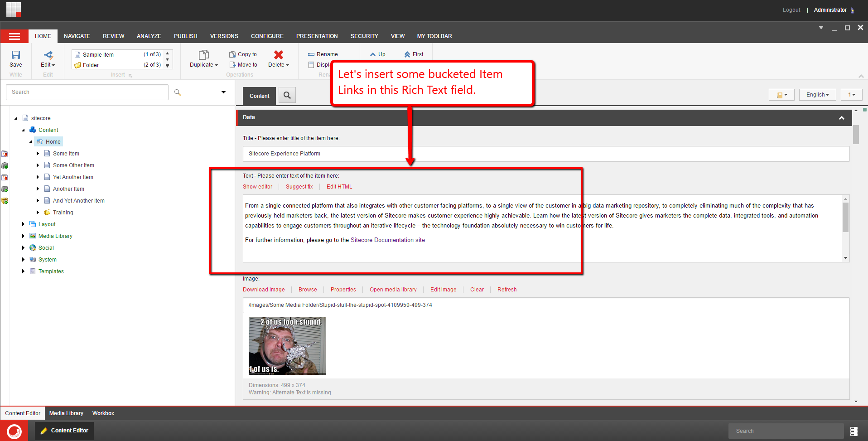Open the Sitecore start button
The width and height of the screenshot is (868, 441).
14,431
